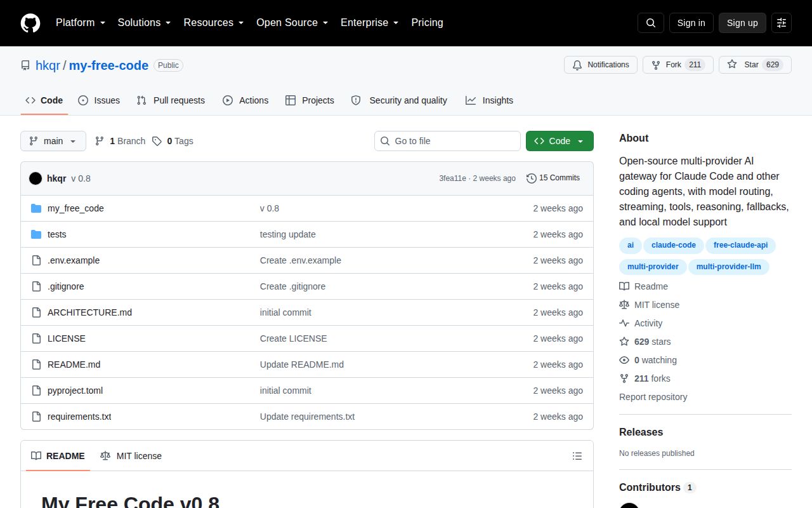Screen dimensions: 812x508
Task: Open the commit hash 3fea11e link
Action: pyautogui.click(x=452, y=178)
